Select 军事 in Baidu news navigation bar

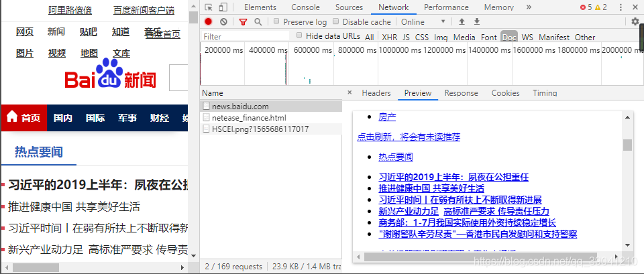pyautogui.click(x=127, y=118)
